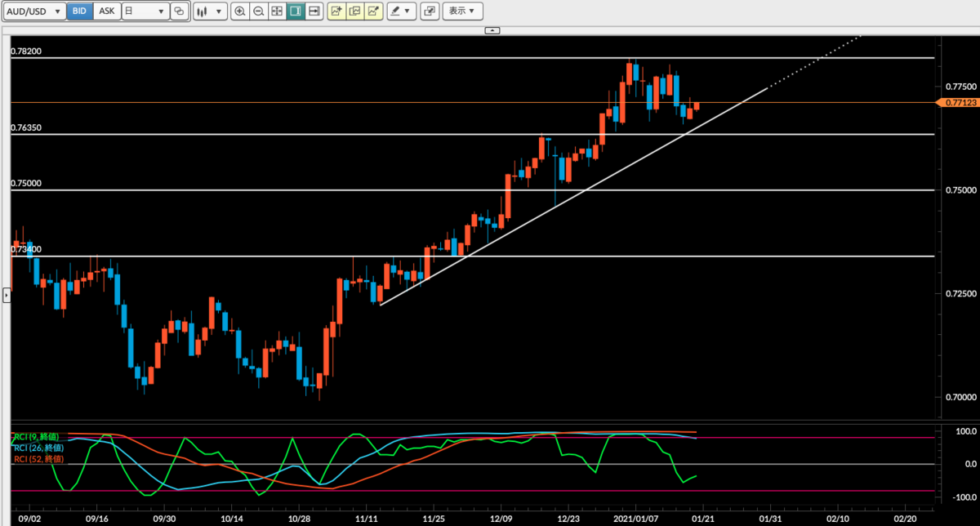This screenshot has height=526, width=980.
Task: Click the zoom out magnifier icon
Action: coord(259,11)
